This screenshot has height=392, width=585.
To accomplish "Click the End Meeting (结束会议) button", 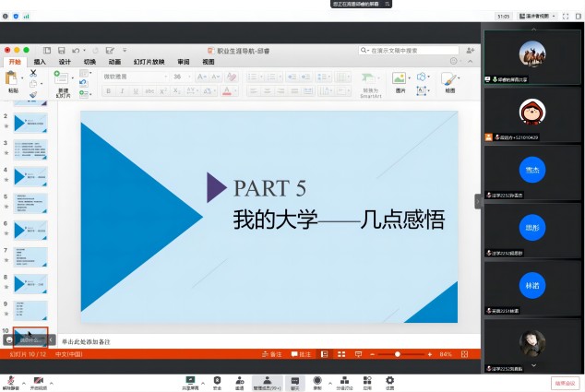I will [x=565, y=381].
